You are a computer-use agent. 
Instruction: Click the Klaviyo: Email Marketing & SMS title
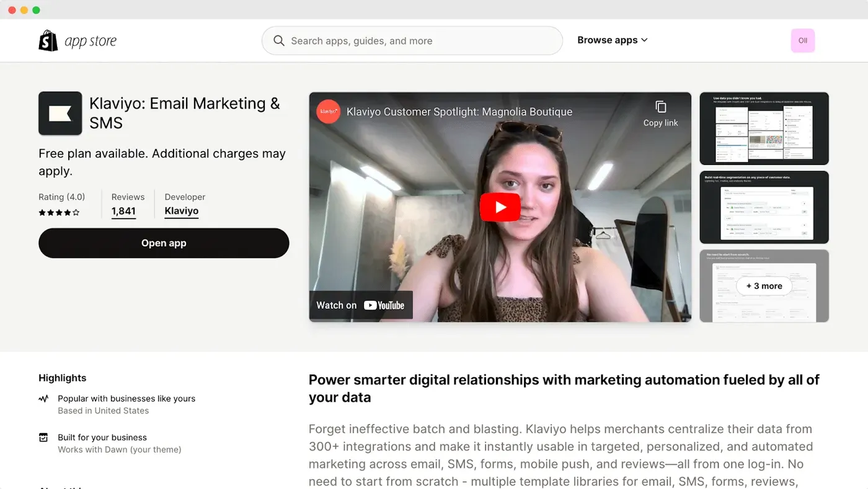point(185,113)
